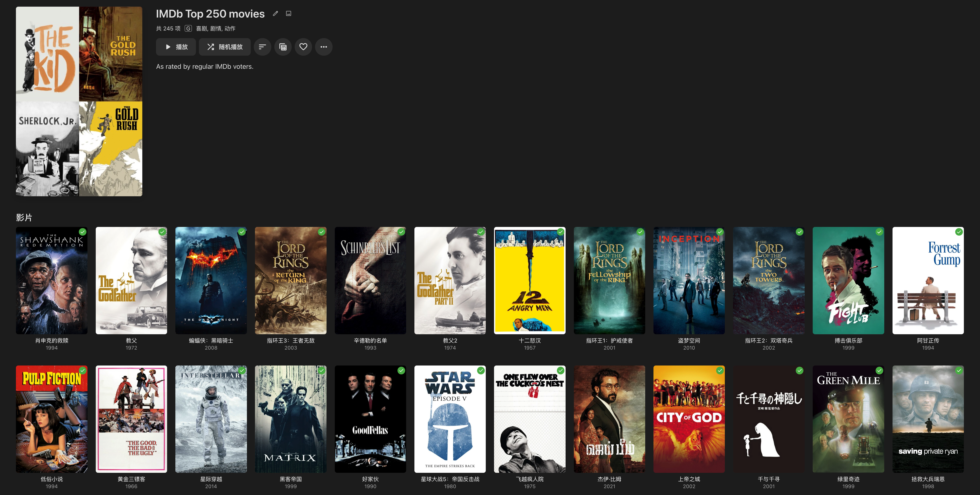This screenshot has width=980, height=495.
Task: Open the 12 Angry Men poster
Action: click(x=530, y=281)
